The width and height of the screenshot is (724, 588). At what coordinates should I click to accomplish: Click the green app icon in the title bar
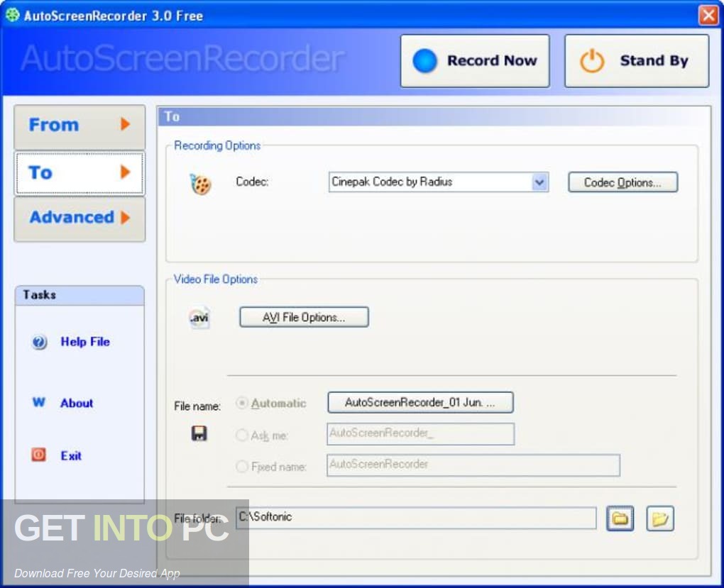pyautogui.click(x=13, y=15)
